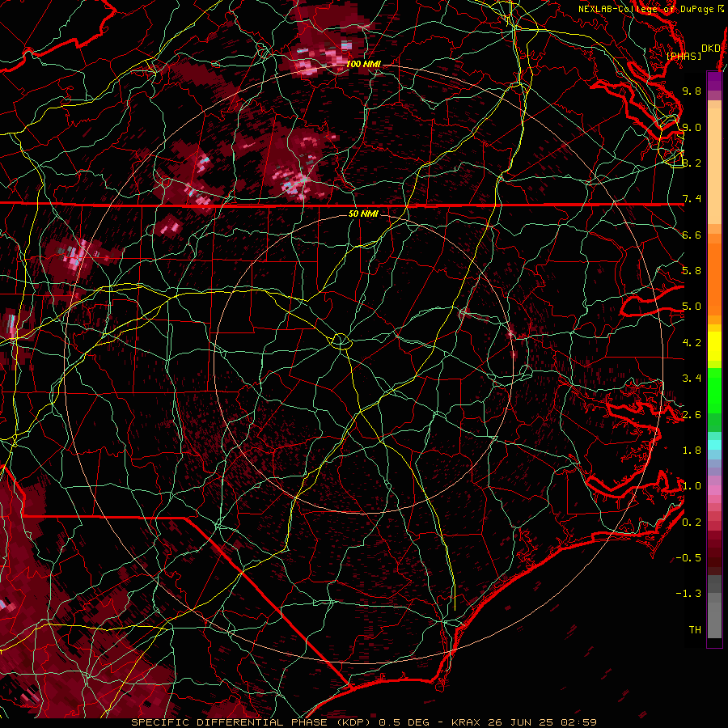728x728 pixels.
Task: Select the 9.8 value on the color scale
Action: click(692, 91)
